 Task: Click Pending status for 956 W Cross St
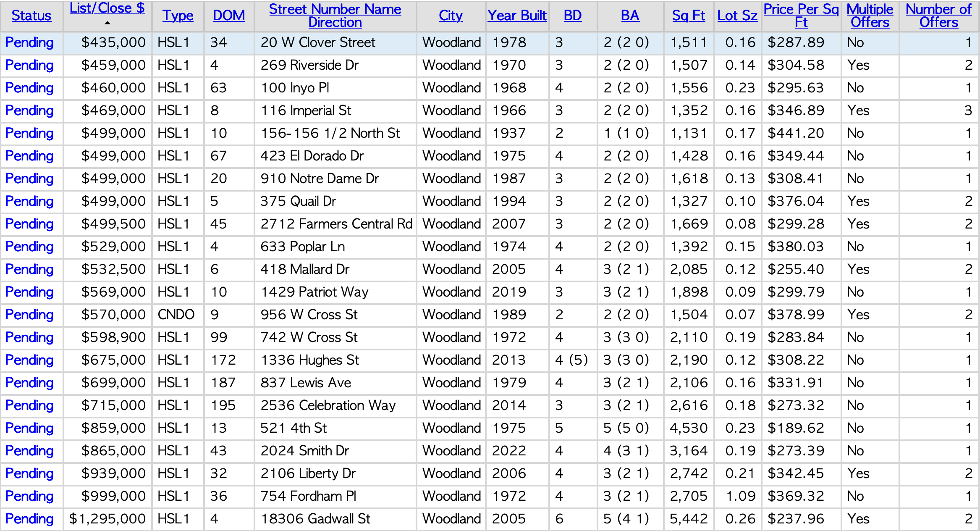pyautogui.click(x=29, y=315)
